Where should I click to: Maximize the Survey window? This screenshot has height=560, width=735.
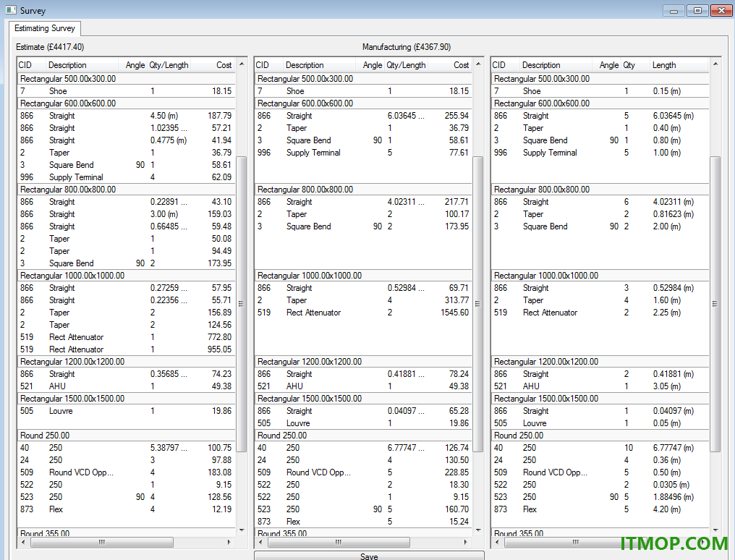pos(697,11)
